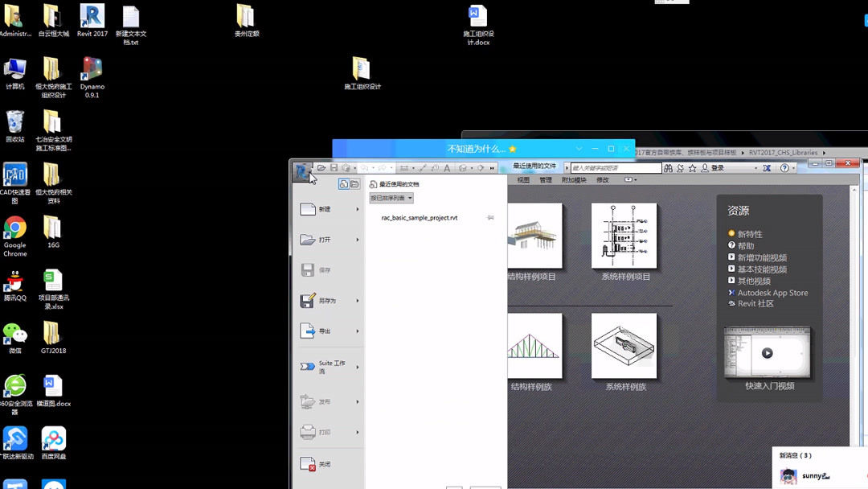The width and height of the screenshot is (868, 489).
Task: Switch to the 视图 ribbon tab
Action: 522,180
